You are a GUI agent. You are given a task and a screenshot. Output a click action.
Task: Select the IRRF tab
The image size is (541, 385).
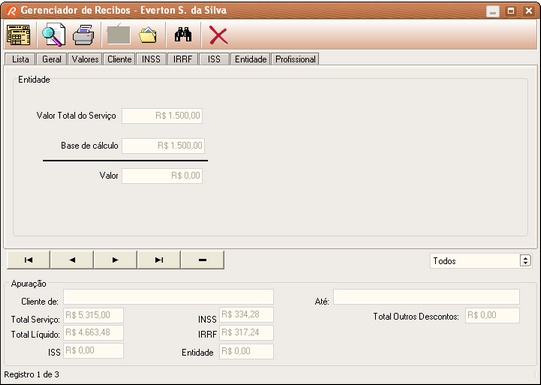click(x=183, y=59)
